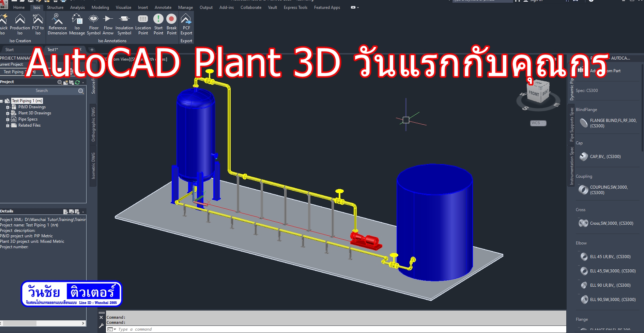
Task: Click the Details panel horizontal scrollbar
Action: click(x=43, y=323)
